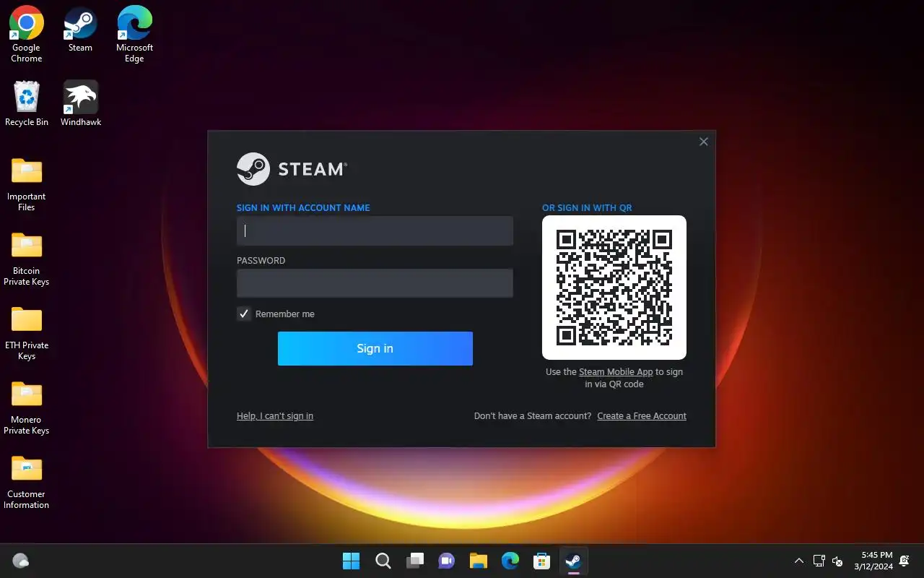
Task: Open the Windows Start menu
Action: click(352, 561)
